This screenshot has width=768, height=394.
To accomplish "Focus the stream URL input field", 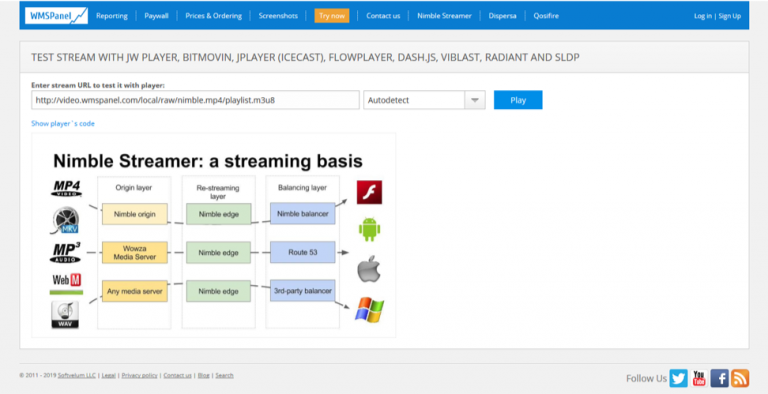I will pyautogui.click(x=195, y=100).
